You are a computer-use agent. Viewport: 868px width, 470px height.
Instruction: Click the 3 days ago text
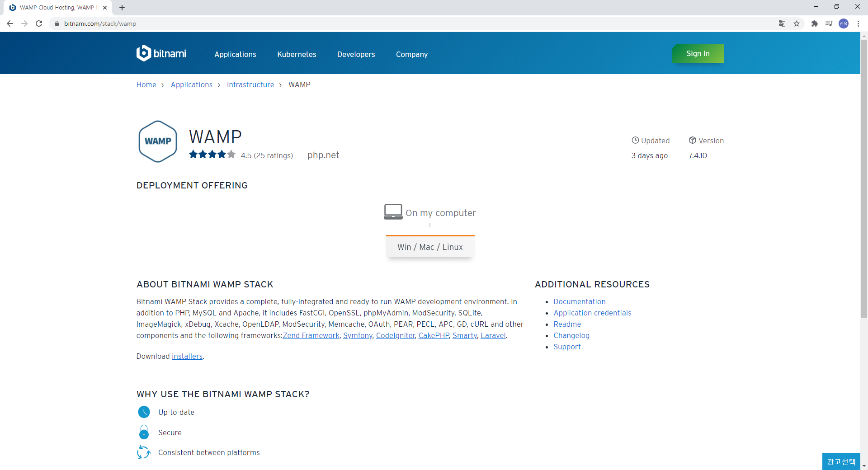(649, 155)
